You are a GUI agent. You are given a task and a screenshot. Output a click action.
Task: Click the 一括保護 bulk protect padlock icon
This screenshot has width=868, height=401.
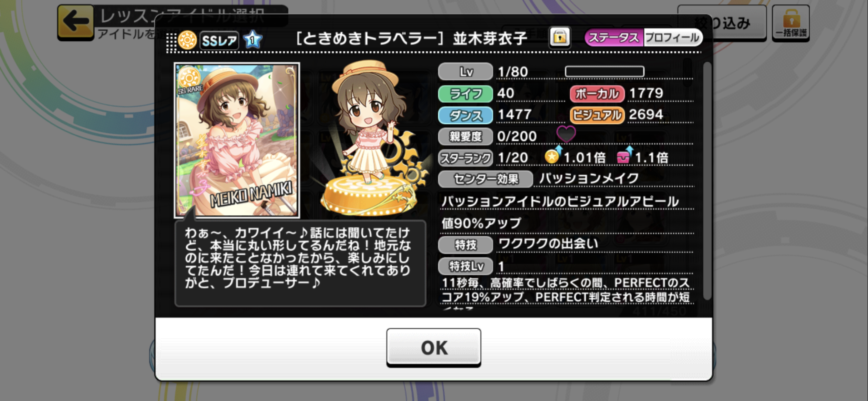pyautogui.click(x=790, y=23)
